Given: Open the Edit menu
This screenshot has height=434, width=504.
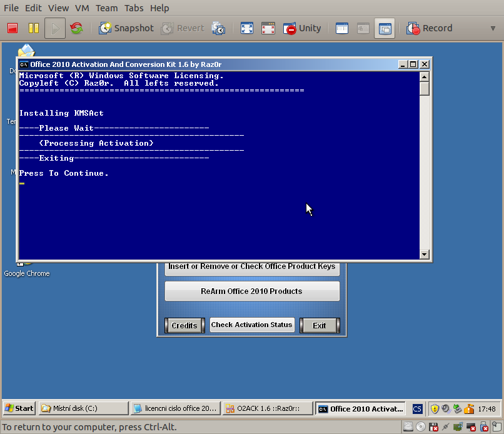Looking at the screenshot, I should 33,8.
